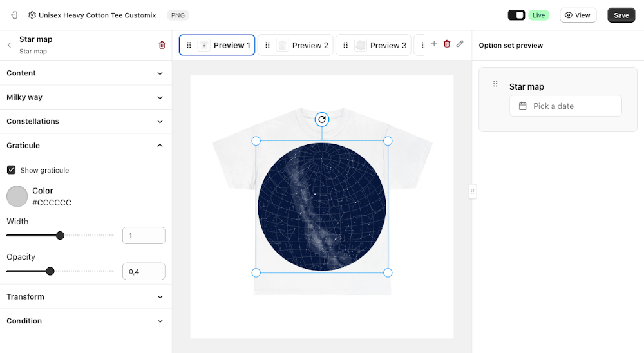Click the PNG format badge

178,15
